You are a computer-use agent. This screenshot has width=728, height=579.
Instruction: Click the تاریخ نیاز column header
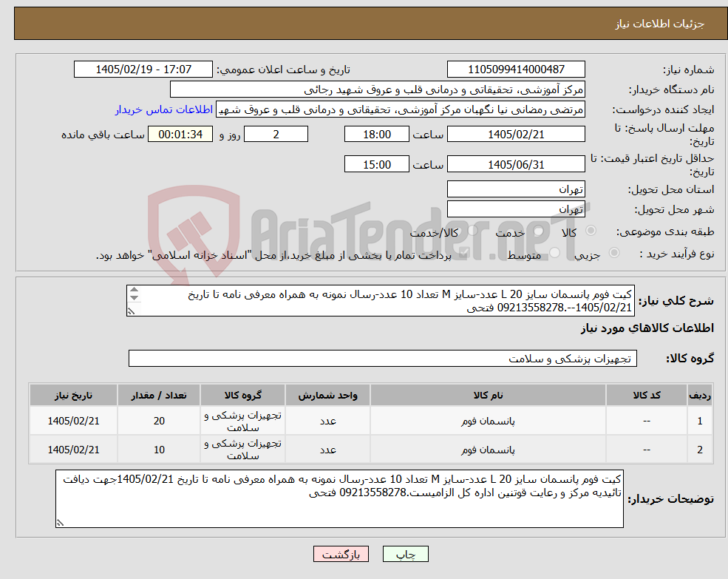pyautogui.click(x=73, y=395)
